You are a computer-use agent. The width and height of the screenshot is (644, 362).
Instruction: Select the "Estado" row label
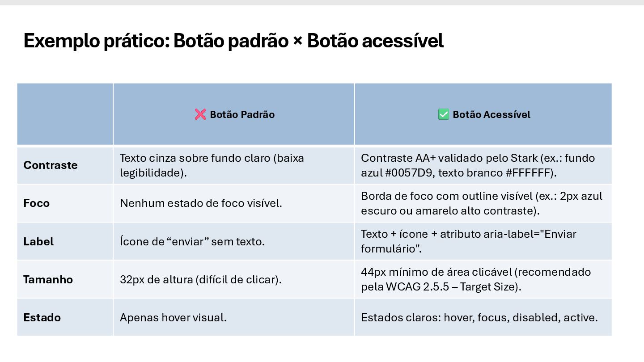pyautogui.click(x=42, y=318)
